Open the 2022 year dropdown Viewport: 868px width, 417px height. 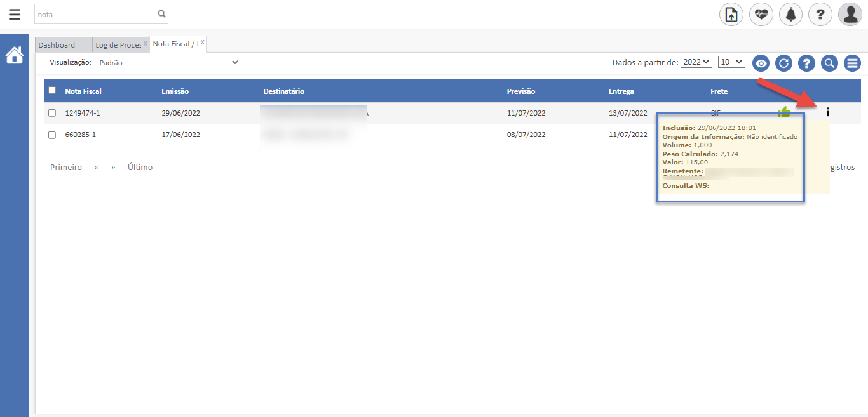tap(696, 62)
